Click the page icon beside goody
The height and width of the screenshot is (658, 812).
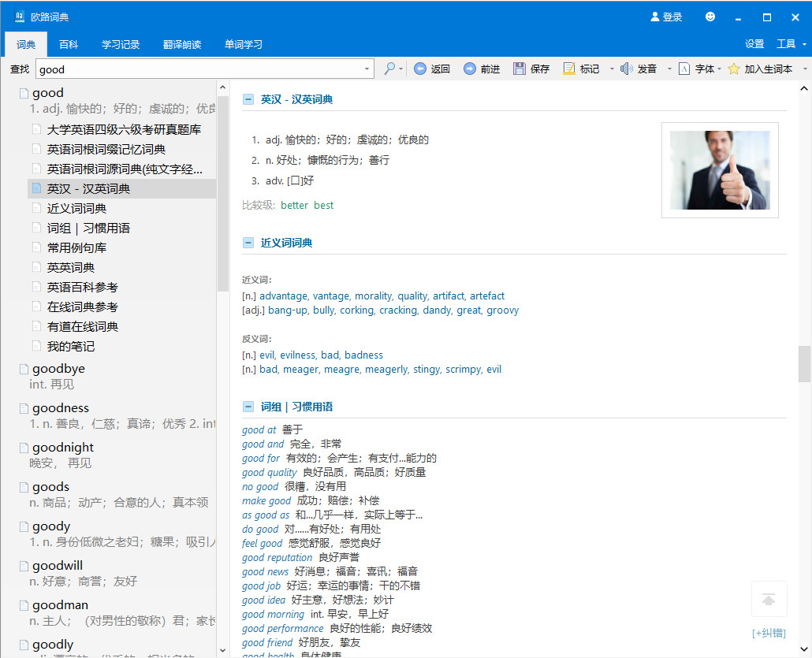pyautogui.click(x=24, y=526)
